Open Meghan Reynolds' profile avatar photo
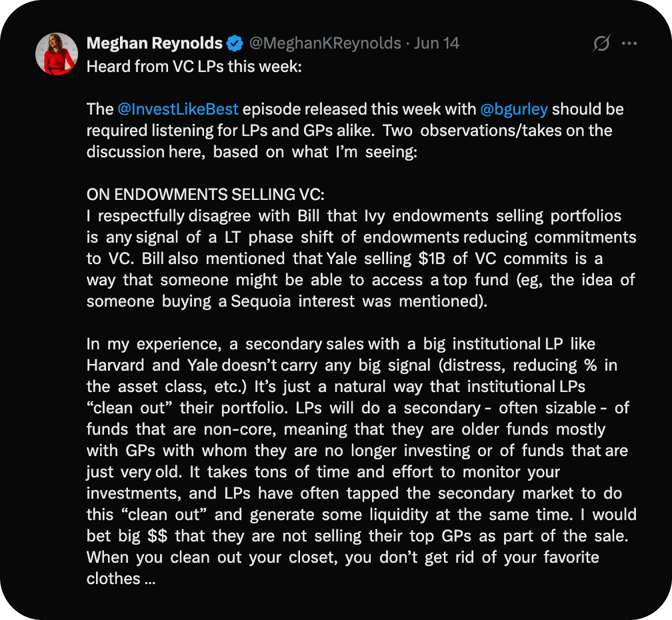This screenshot has width=672, height=620. click(x=57, y=54)
